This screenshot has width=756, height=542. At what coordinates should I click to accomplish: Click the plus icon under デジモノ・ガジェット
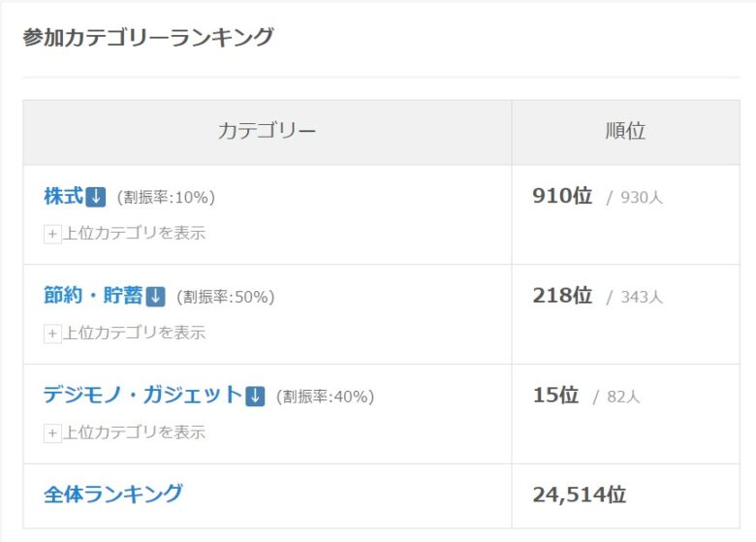52,433
